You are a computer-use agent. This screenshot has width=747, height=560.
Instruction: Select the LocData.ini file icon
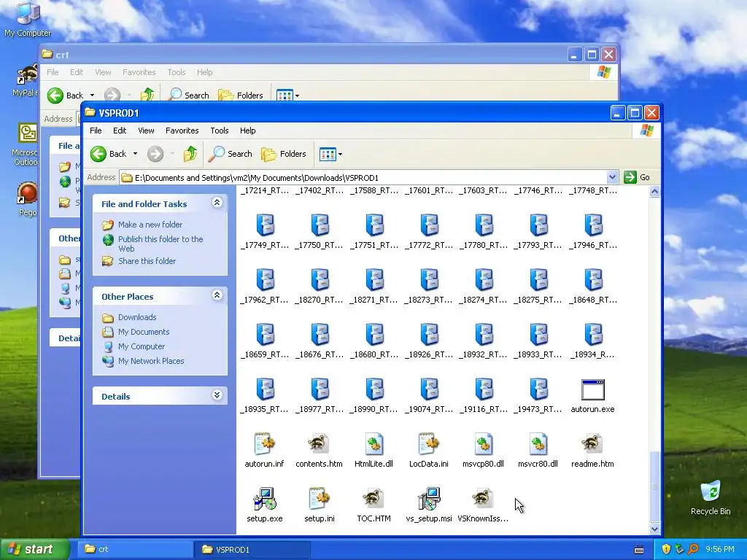[429, 443]
